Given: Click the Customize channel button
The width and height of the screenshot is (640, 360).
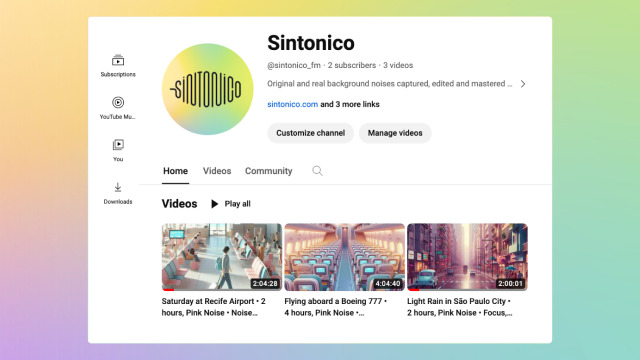Looking at the screenshot, I should [310, 133].
